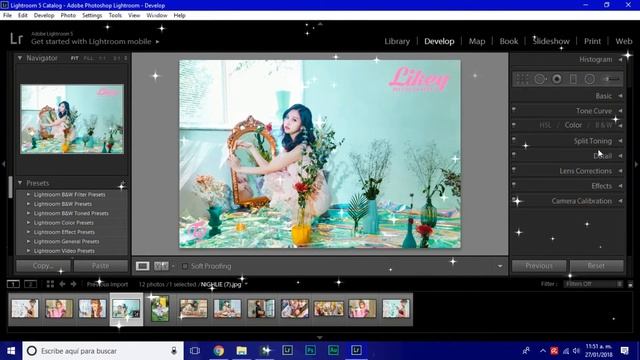Image resolution: width=640 pixels, height=360 pixels.
Task: Open the Windows notification center
Action: pyautogui.click(x=624, y=351)
